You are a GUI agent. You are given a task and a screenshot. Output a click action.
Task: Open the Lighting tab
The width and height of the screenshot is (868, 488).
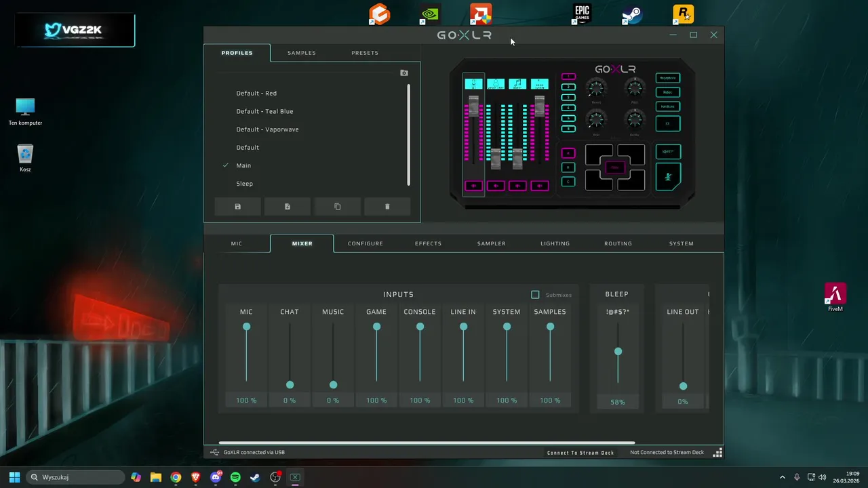pos(555,243)
